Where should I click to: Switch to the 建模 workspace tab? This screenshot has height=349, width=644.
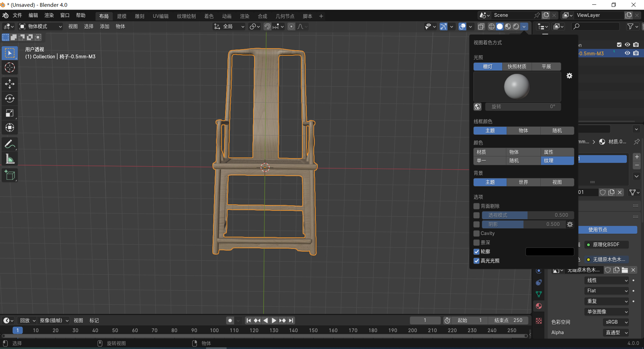[122, 16]
